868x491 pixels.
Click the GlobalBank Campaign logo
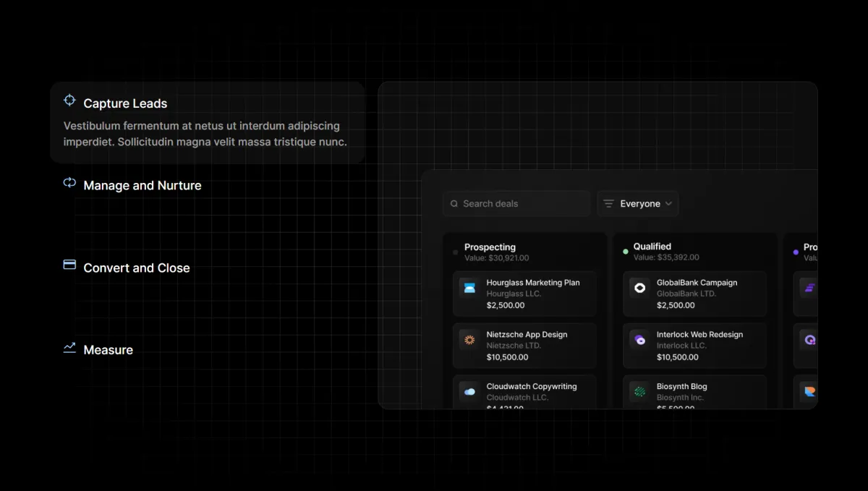point(639,288)
